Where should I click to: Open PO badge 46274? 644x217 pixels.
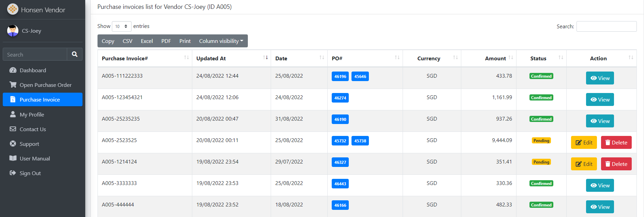[340, 98]
